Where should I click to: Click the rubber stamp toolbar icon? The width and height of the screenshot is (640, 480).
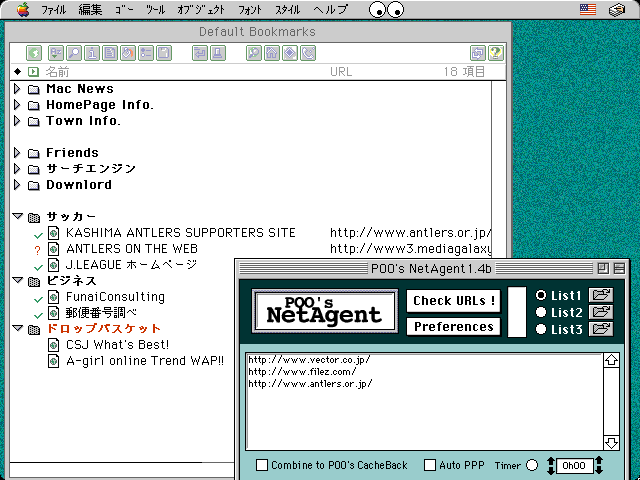coord(218,53)
